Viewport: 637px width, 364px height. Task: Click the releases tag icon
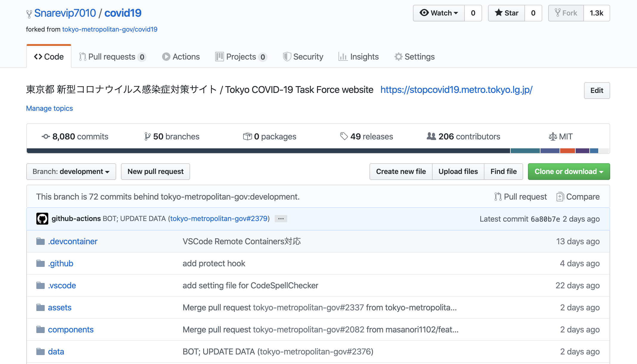click(x=344, y=136)
